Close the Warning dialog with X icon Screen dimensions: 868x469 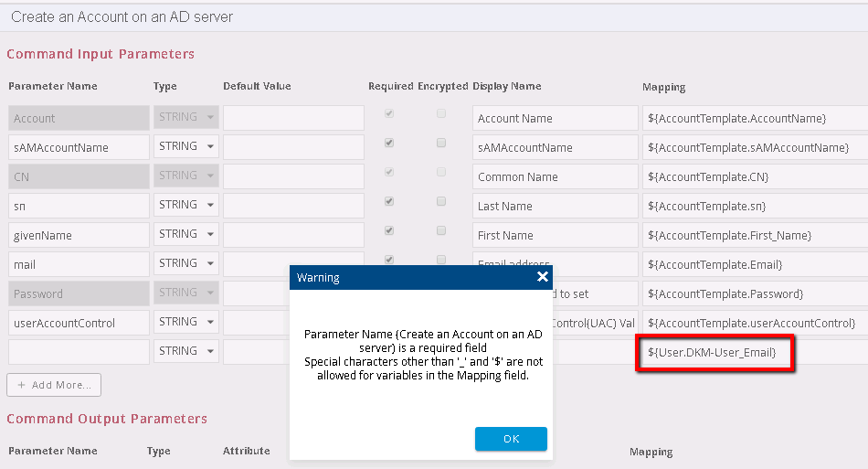pos(542,277)
